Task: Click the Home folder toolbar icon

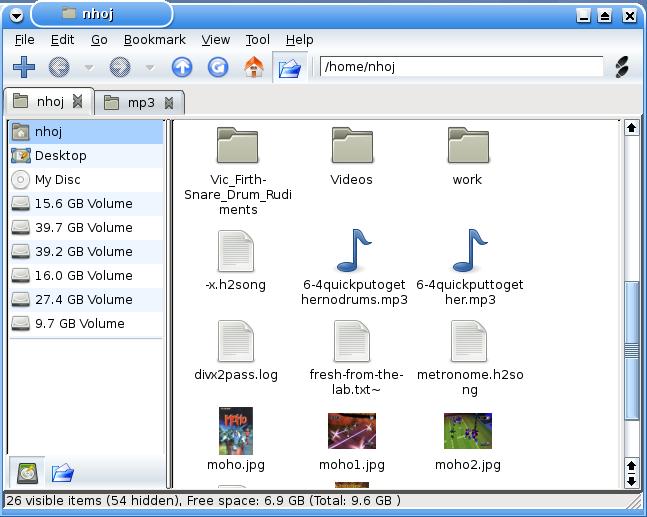Action: (x=253, y=67)
